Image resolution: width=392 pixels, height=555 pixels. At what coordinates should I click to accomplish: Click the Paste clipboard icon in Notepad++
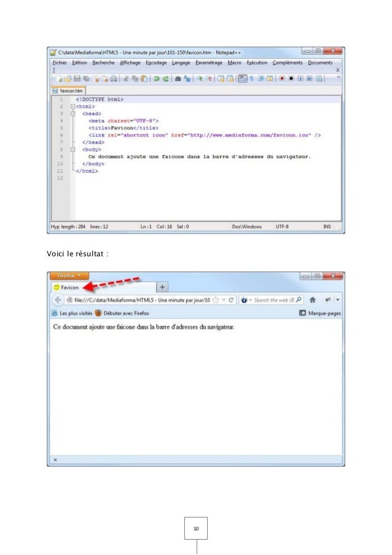coord(144,79)
